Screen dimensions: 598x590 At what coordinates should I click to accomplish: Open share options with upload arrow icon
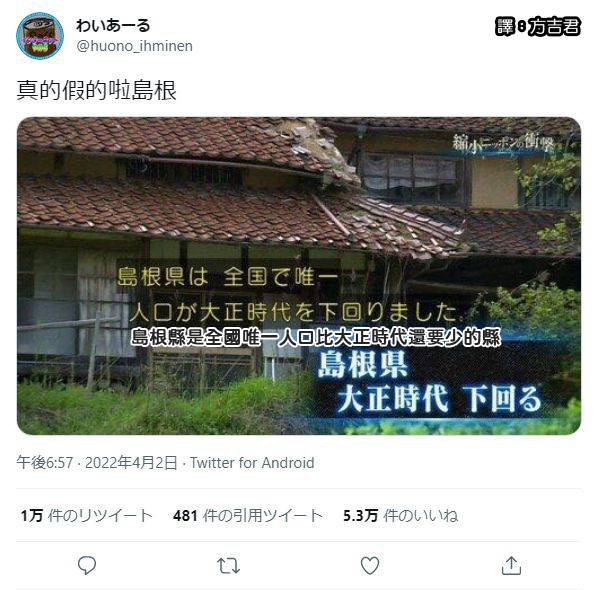[x=511, y=565]
